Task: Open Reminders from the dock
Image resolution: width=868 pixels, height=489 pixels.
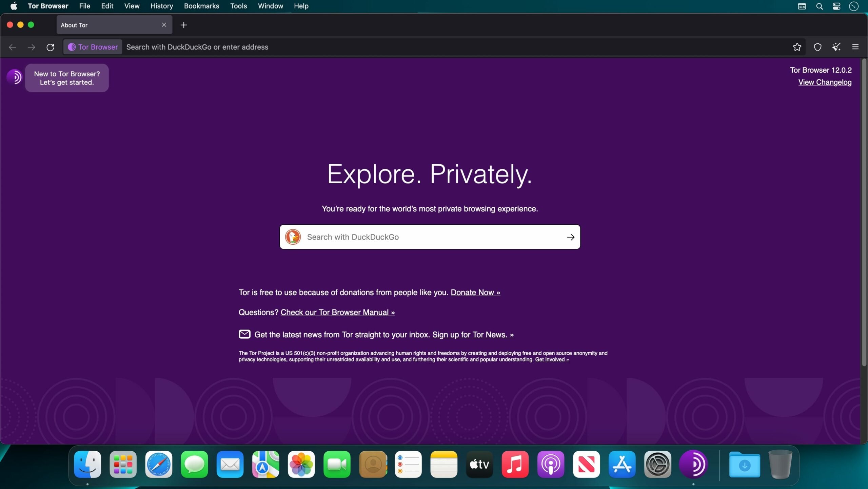Action: [408, 464]
